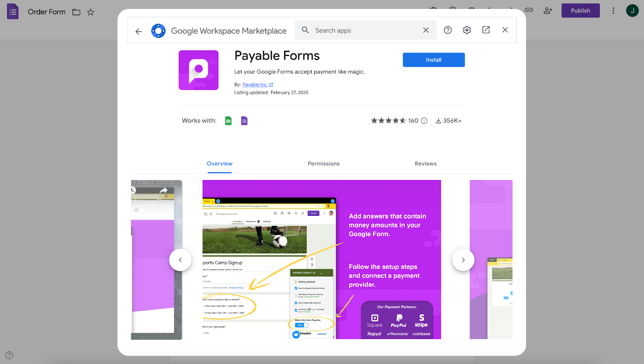
Task: Install the Payable Forms add-on
Action: pos(433,60)
